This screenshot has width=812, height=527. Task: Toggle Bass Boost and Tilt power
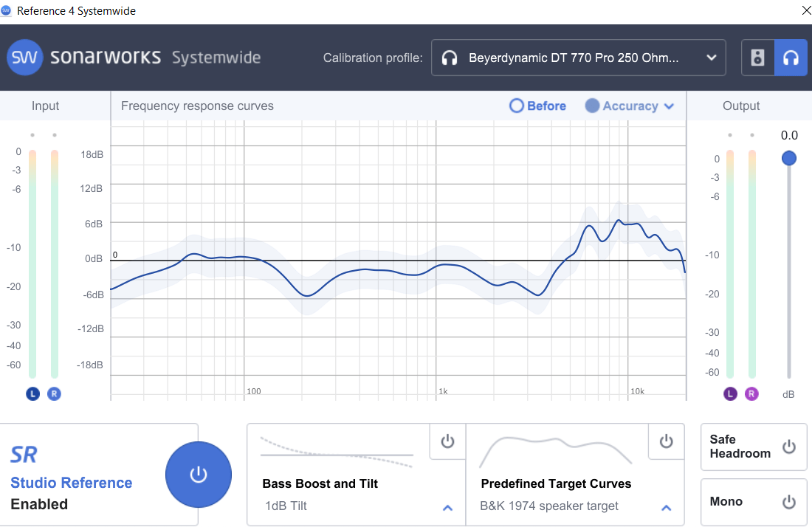(x=447, y=441)
